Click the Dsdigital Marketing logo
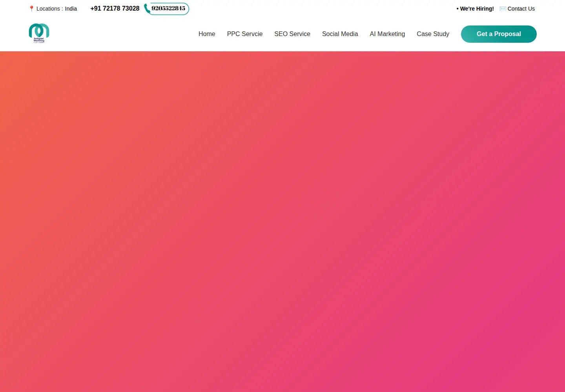 click(x=39, y=33)
